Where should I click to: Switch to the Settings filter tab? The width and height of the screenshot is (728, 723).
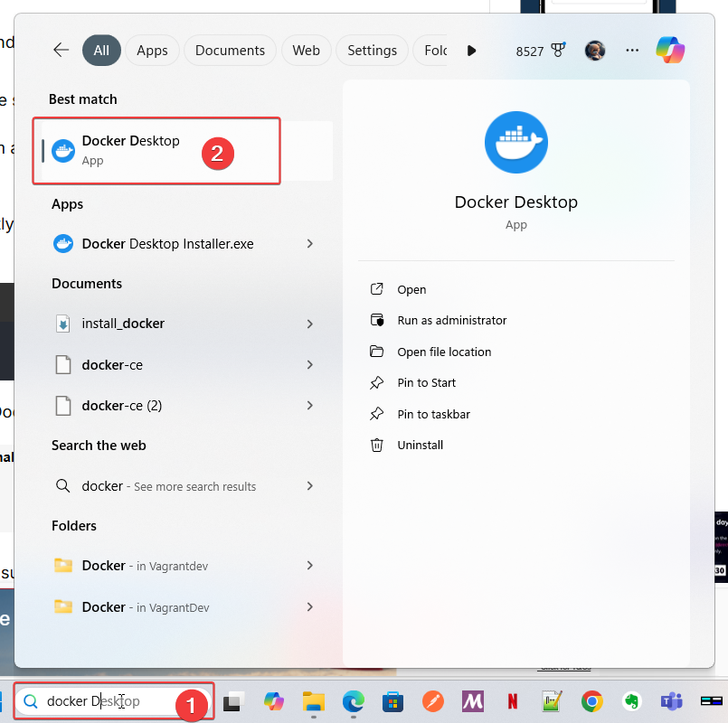(x=372, y=50)
